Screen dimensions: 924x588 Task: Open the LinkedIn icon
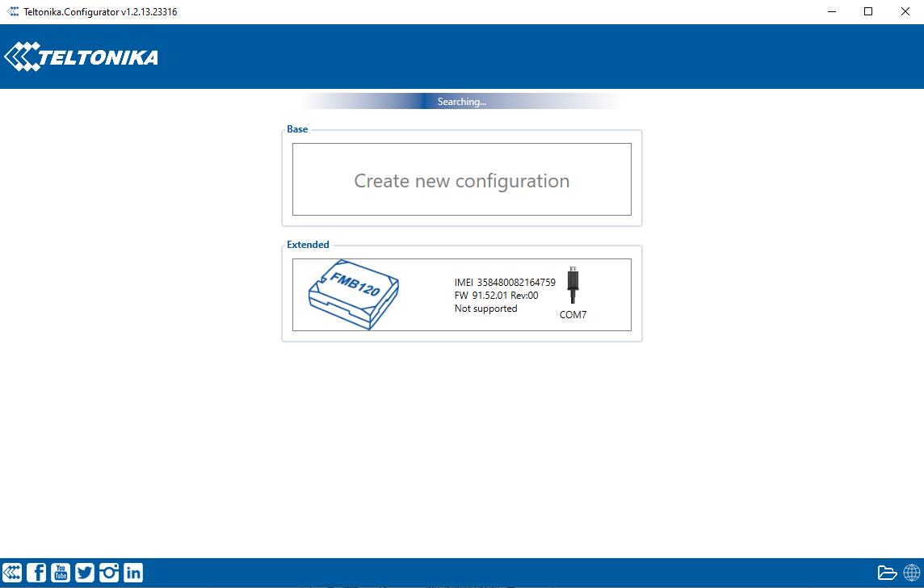133,573
